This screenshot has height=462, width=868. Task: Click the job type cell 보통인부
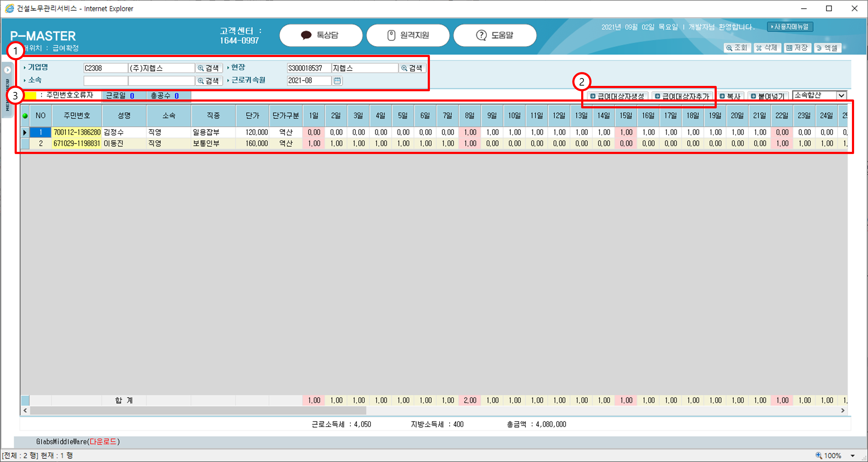(x=213, y=144)
